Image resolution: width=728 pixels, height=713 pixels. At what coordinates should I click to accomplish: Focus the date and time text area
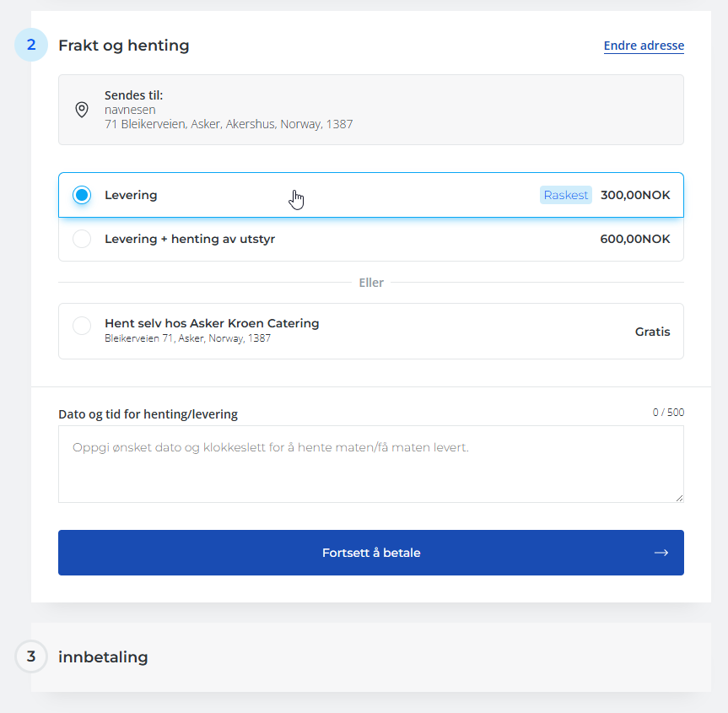click(x=370, y=463)
